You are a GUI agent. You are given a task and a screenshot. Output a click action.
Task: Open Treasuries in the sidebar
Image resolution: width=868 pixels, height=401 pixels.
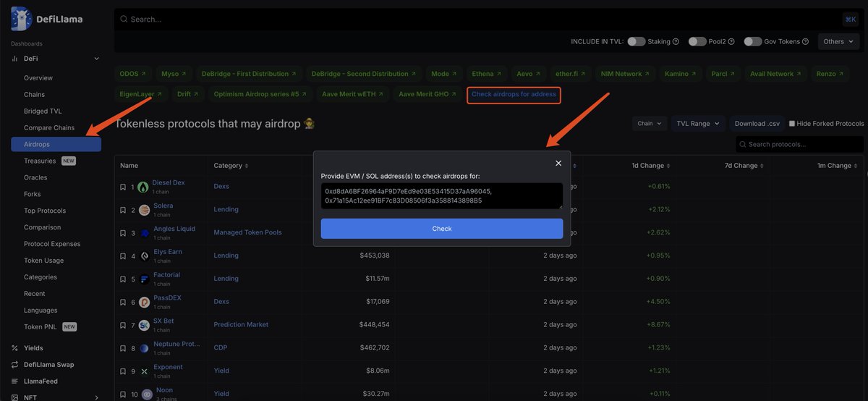point(40,161)
